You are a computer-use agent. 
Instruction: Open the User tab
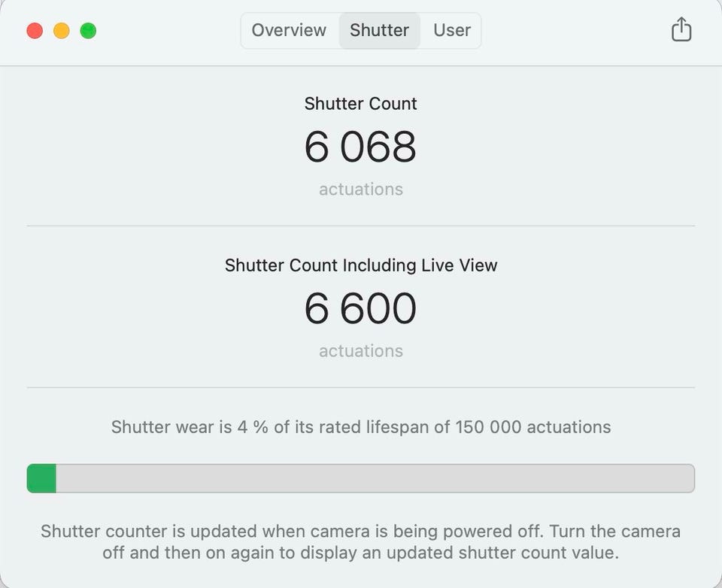click(452, 30)
